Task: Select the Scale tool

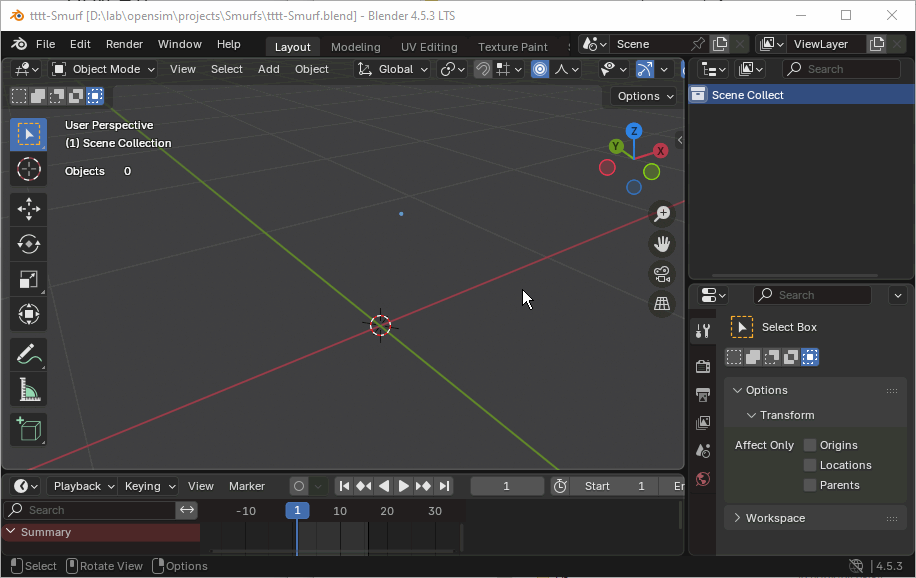Action: [x=29, y=279]
